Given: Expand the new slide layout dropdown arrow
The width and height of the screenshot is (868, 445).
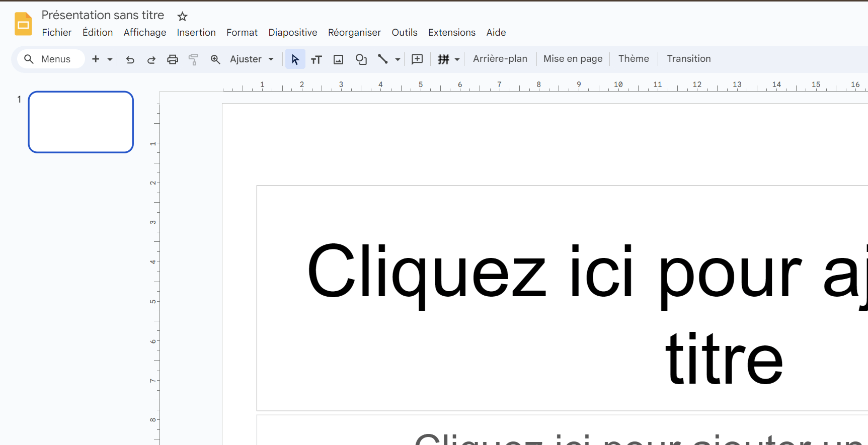Looking at the screenshot, I should pyautogui.click(x=110, y=59).
